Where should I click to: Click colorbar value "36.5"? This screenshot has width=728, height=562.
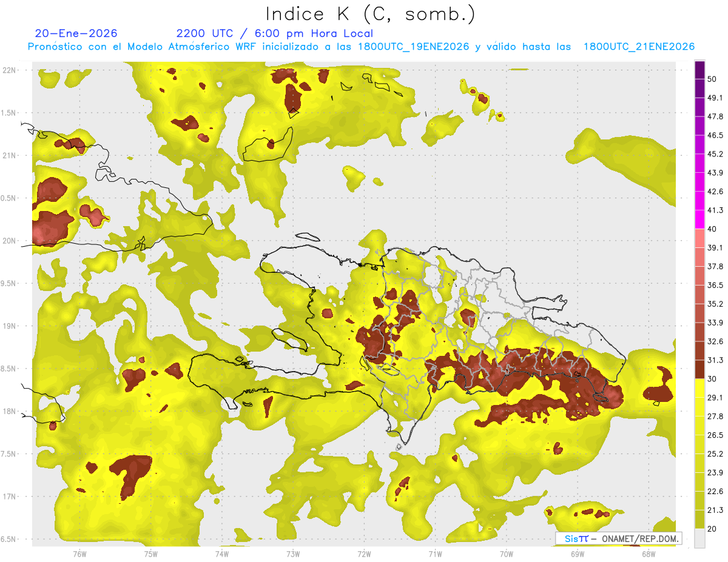[x=715, y=285]
